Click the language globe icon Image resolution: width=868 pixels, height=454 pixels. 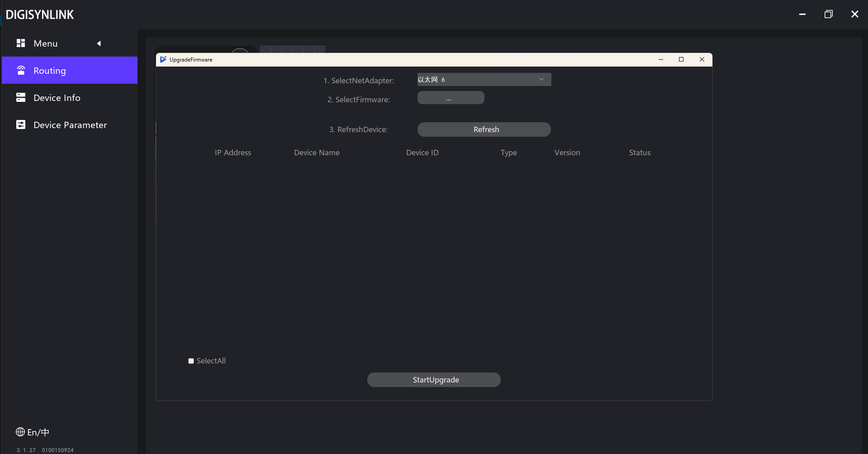pyautogui.click(x=20, y=432)
